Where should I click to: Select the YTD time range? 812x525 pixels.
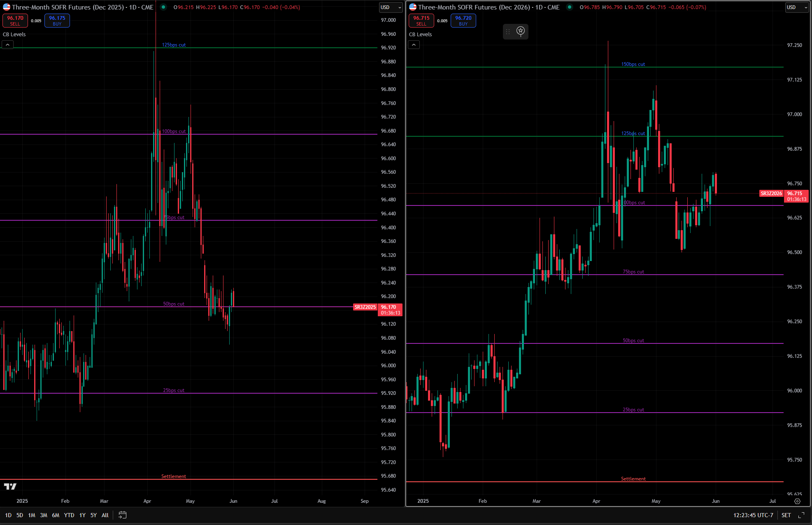69,515
